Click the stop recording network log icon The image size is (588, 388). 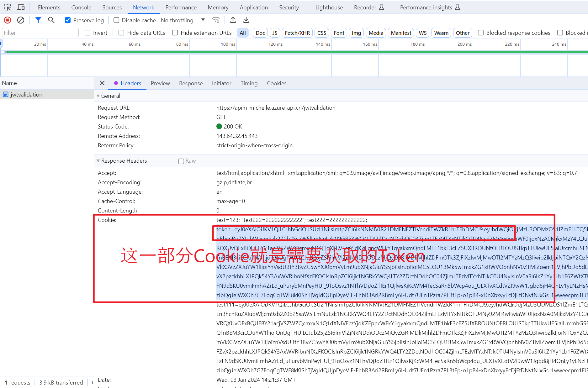click(x=8, y=20)
